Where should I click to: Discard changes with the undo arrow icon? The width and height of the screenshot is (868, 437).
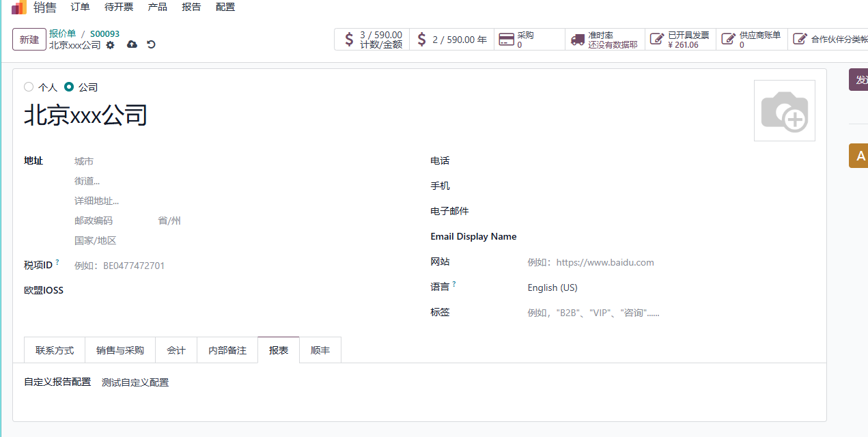click(x=152, y=45)
